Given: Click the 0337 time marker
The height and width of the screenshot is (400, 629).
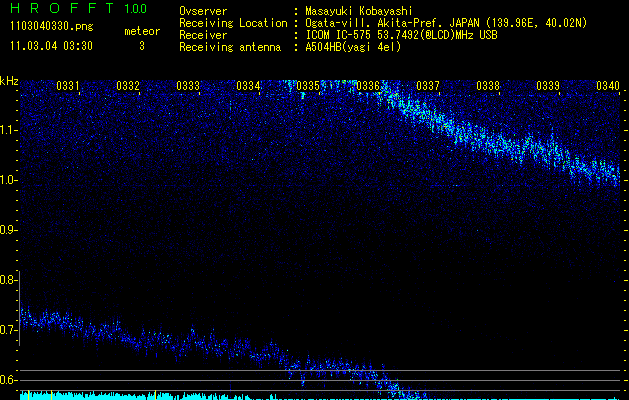Looking at the screenshot, I should click(x=428, y=86).
